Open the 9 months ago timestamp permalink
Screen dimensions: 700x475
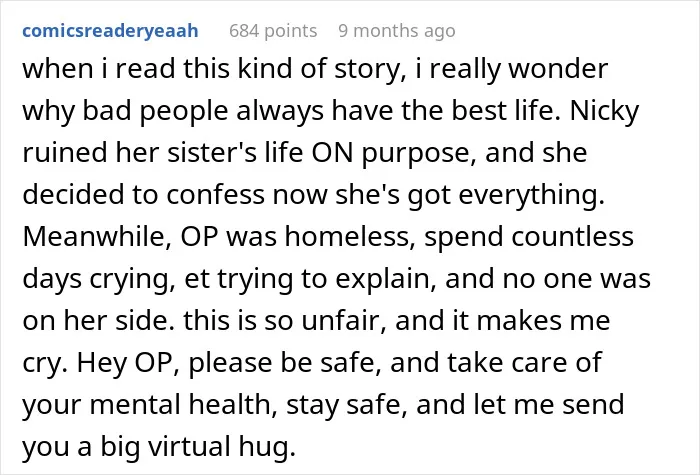[397, 31]
